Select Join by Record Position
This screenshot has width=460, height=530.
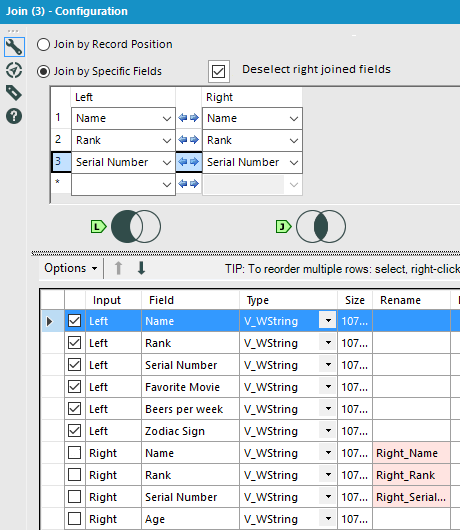tap(43, 44)
